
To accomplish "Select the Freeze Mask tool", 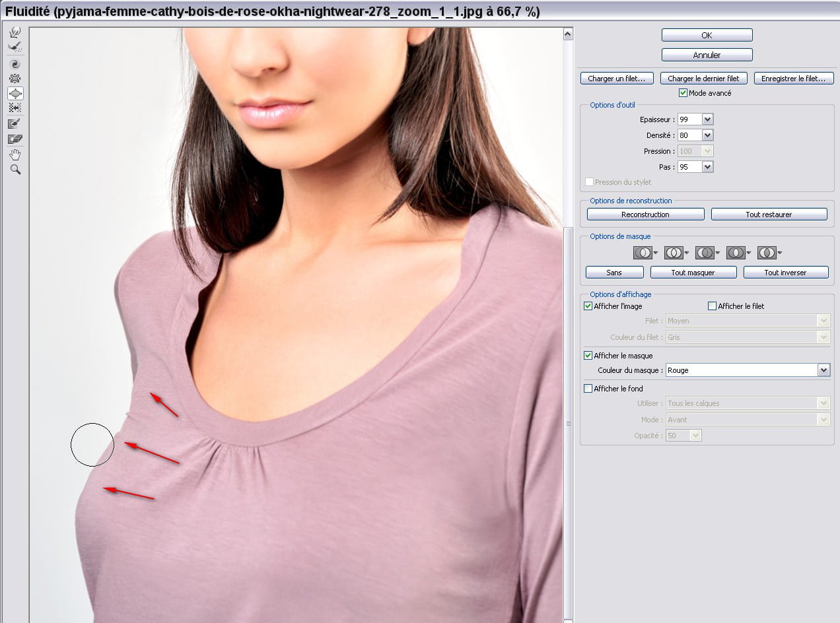I will coord(15,123).
